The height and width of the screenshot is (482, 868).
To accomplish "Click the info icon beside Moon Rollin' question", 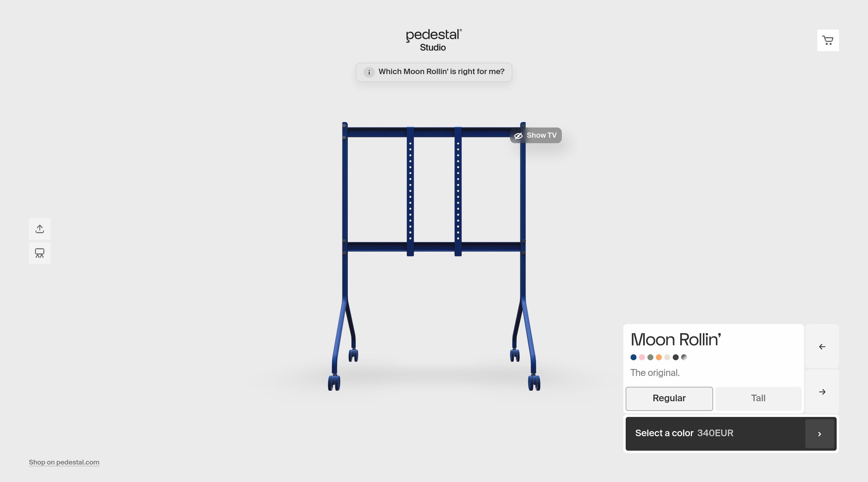I will click(x=369, y=72).
